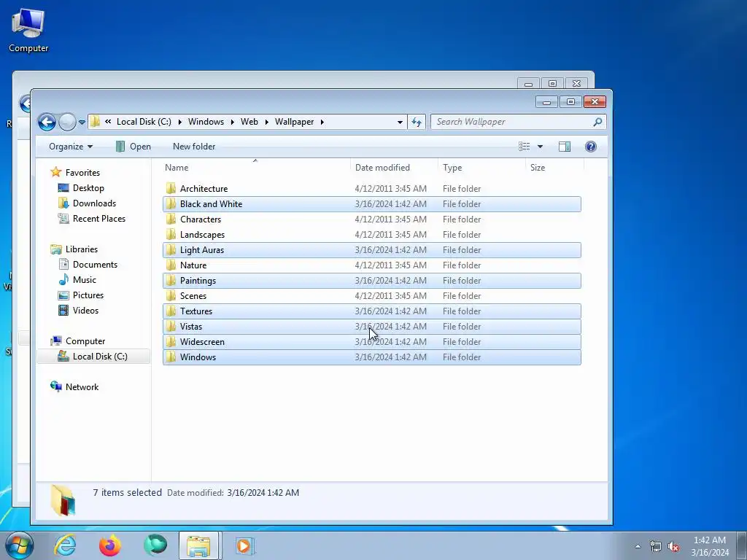747x560 pixels.
Task: Launch Firefox from taskbar
Action: click(110, 545)
